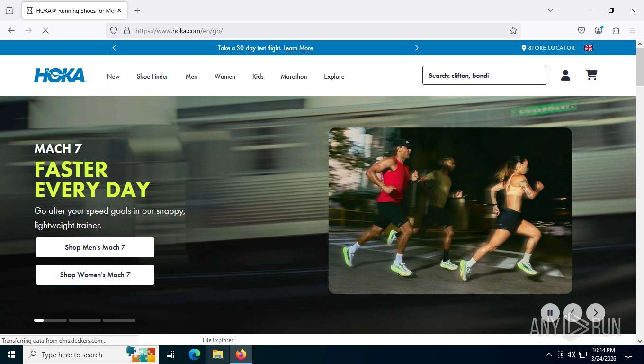
Task: Show next promo banner message
Action: [x=417, y=48]
